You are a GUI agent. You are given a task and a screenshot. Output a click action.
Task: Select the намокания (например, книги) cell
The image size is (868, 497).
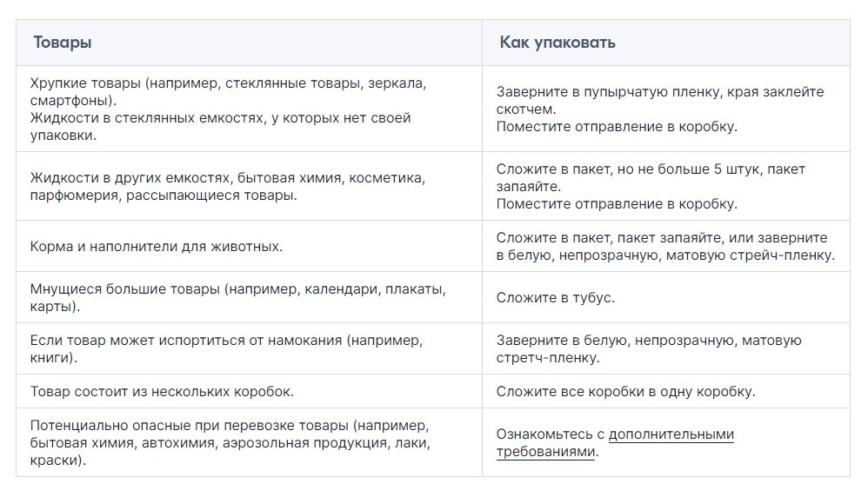tap(249, 348)
